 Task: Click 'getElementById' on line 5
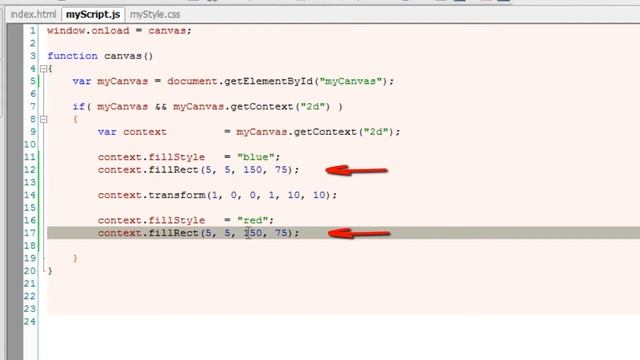coord(268,81)
